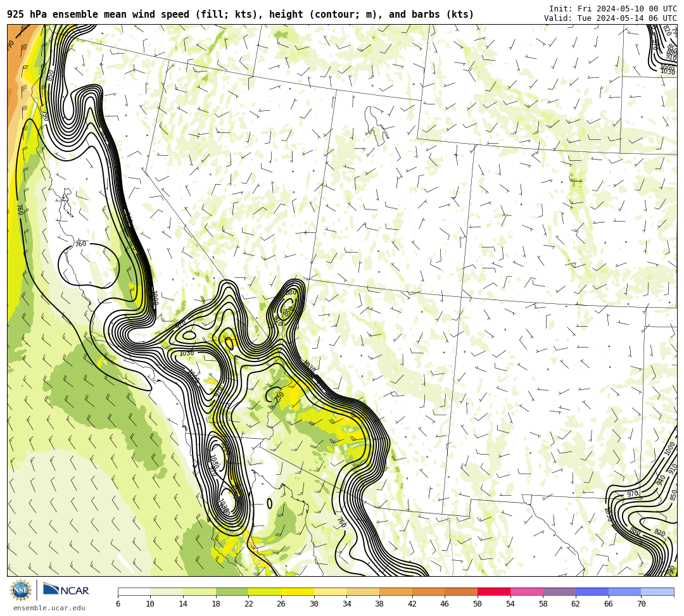This screenshot has height=616, width=684.
Task: Click the Valid: Tue 2024-05-14 06 UTC text
Action: pyautogui.click(x=611, y=18)
